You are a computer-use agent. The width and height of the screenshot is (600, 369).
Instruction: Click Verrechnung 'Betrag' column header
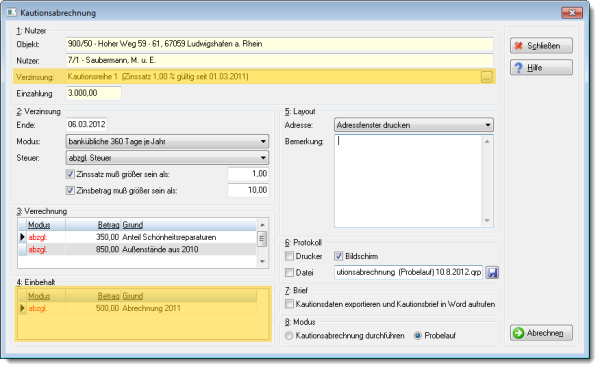click(x=93, y=225)
